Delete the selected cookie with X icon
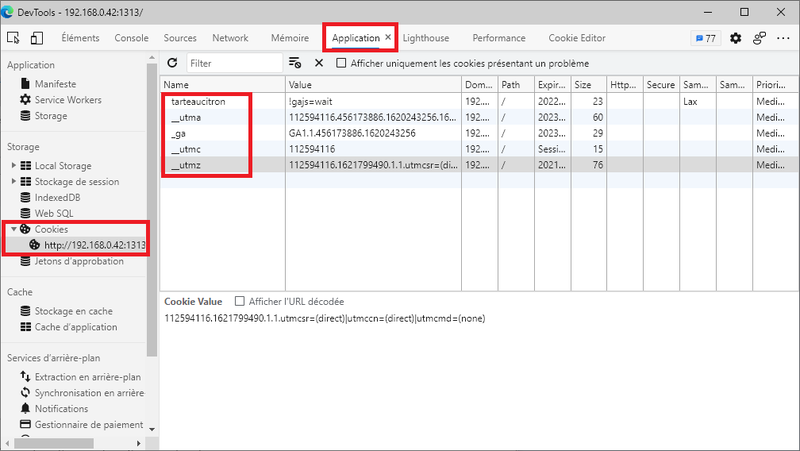This screenshot has height=451, width=800. [x=319, y=63]
